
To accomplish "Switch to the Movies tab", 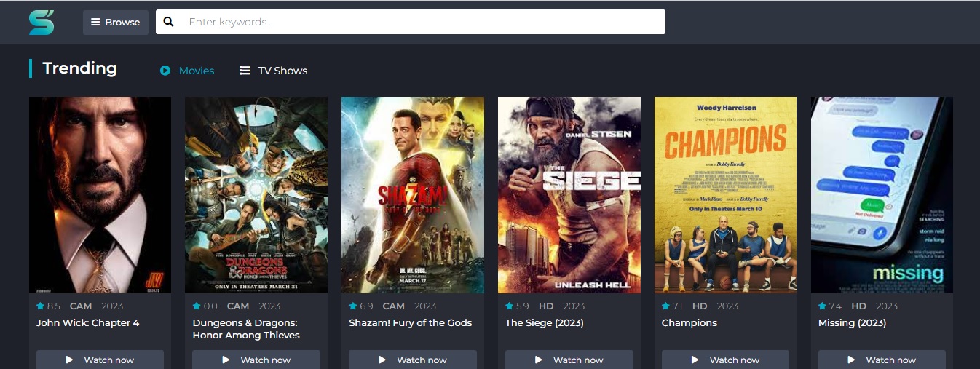I will (187, 71).
